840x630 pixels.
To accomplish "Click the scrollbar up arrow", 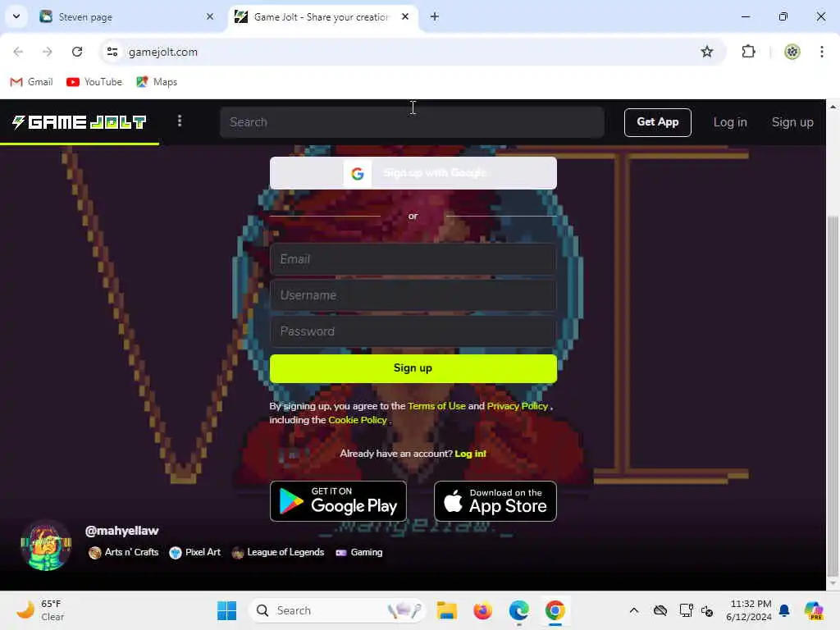I will click(x=833, y=107).
